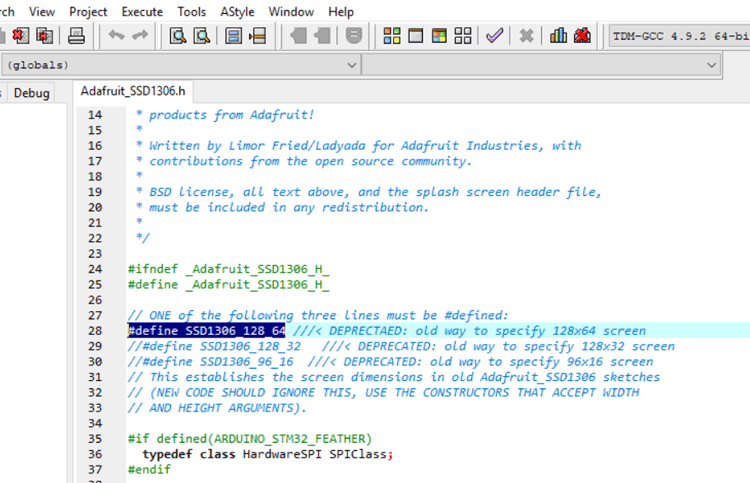Click line number 36 in the gutter

tap(95, 454)
